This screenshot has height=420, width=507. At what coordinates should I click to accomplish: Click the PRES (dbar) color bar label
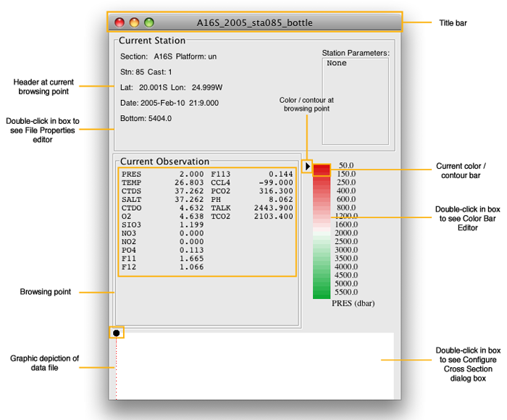(x=353, y=303)
